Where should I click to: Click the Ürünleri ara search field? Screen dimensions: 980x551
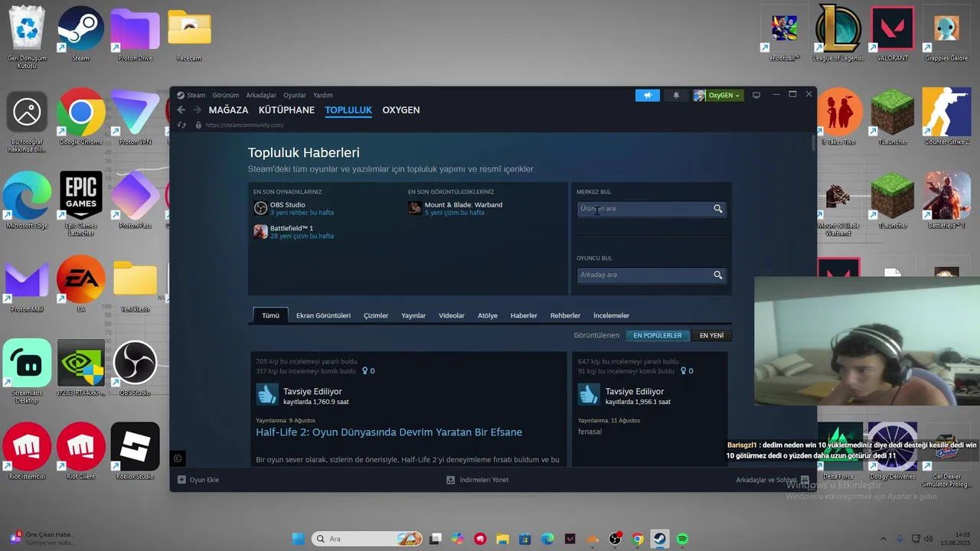(x=651, y=209)
